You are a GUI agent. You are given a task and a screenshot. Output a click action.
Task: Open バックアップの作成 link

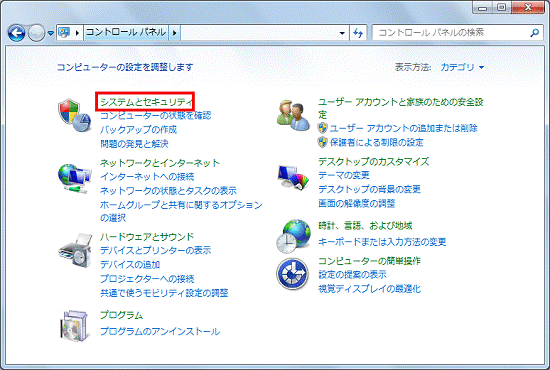(x=139, y=130)
